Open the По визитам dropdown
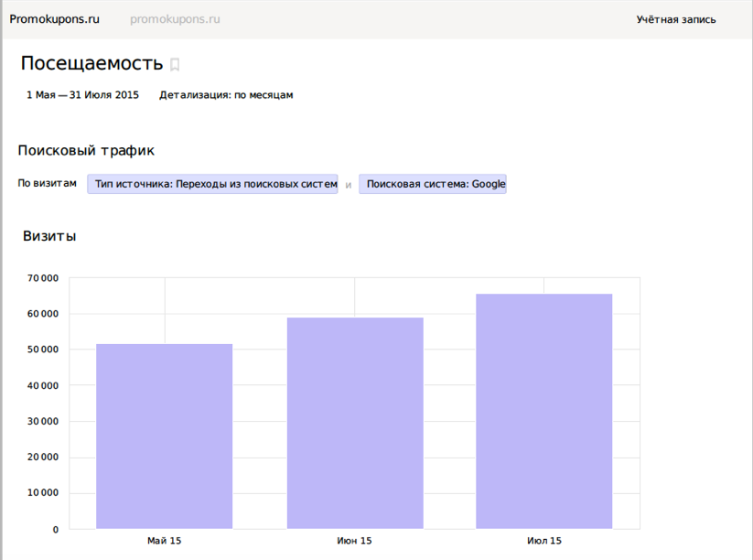Viewport: 753px width, 560px height. click(48, 184)
